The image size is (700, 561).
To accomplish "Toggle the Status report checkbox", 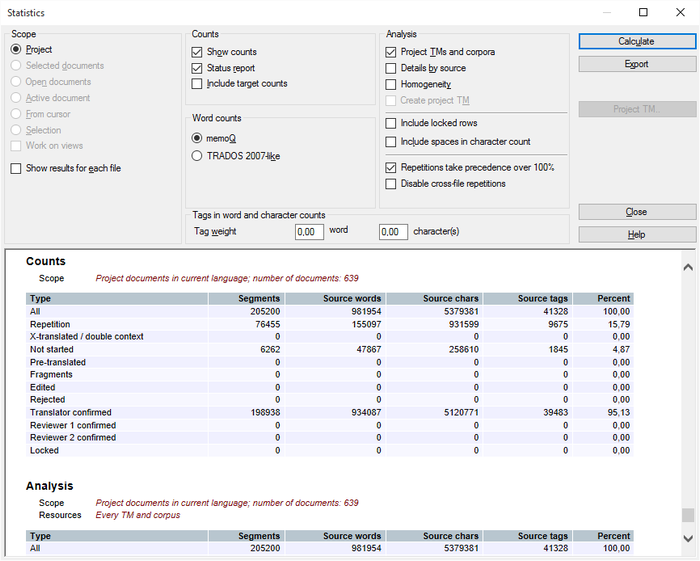I will pyautogui.click(x=198, y=68).
